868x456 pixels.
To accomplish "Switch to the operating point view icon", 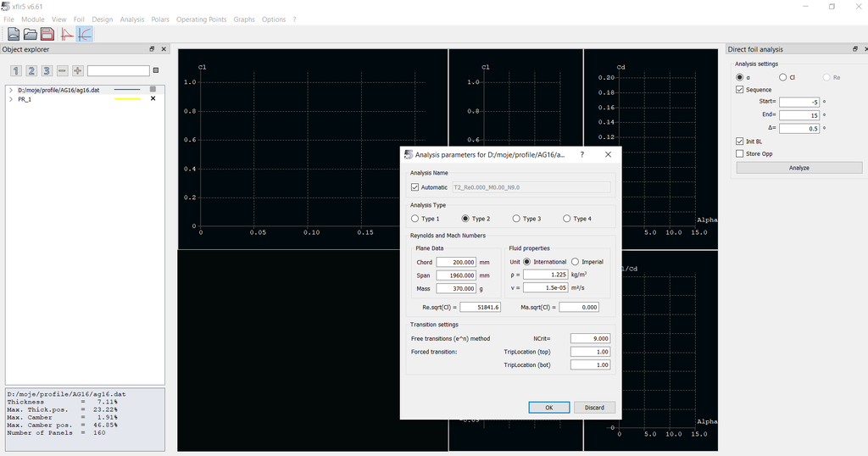I will (67, 34).
